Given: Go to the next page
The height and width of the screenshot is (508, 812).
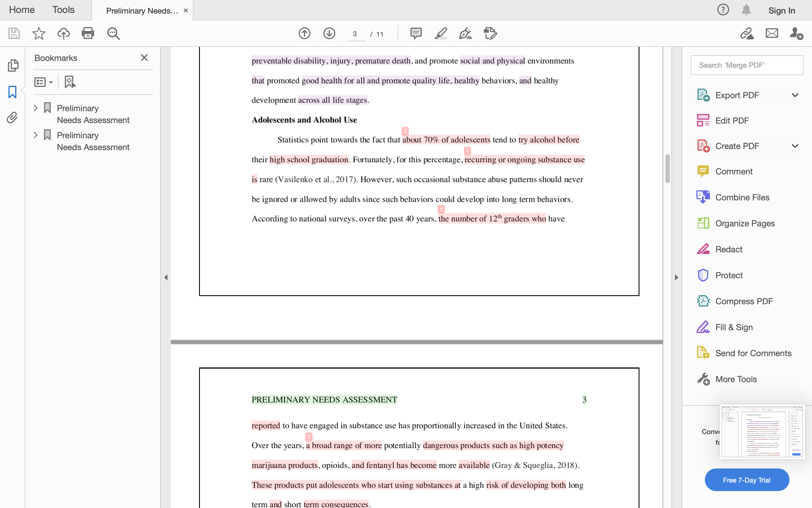Looking at the screenshot, I should pos(329,33).
